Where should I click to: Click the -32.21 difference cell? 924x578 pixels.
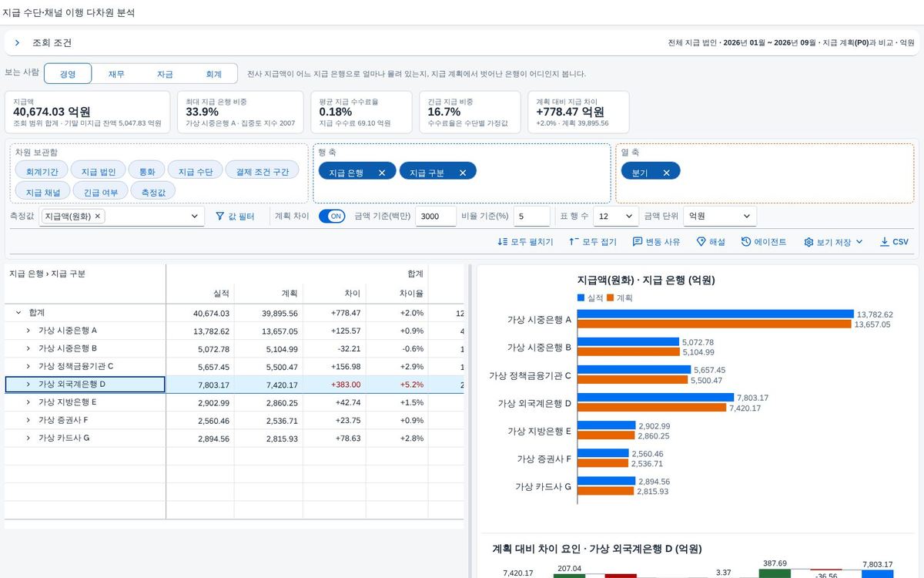pyautogui.click(x=334, y=348)
